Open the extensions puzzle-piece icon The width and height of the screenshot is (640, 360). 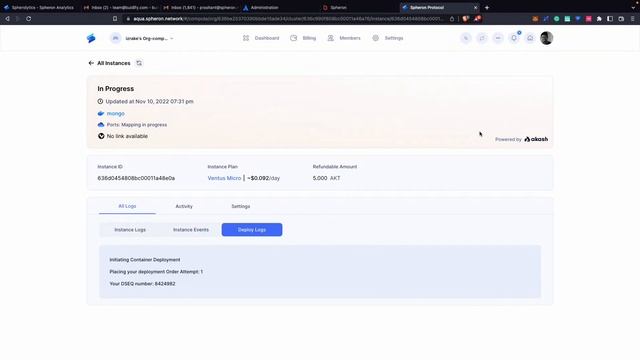(x=599, y=18)
